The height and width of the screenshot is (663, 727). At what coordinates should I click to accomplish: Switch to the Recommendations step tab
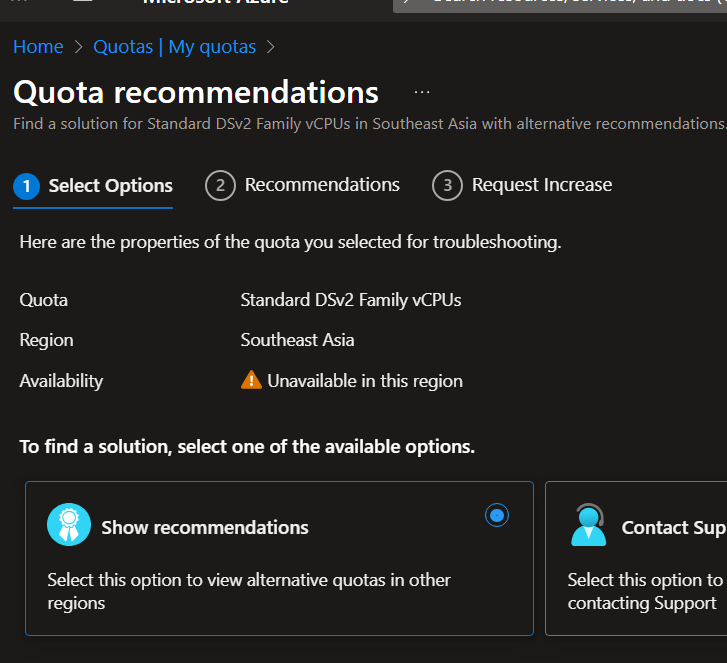tap(321, 185)
